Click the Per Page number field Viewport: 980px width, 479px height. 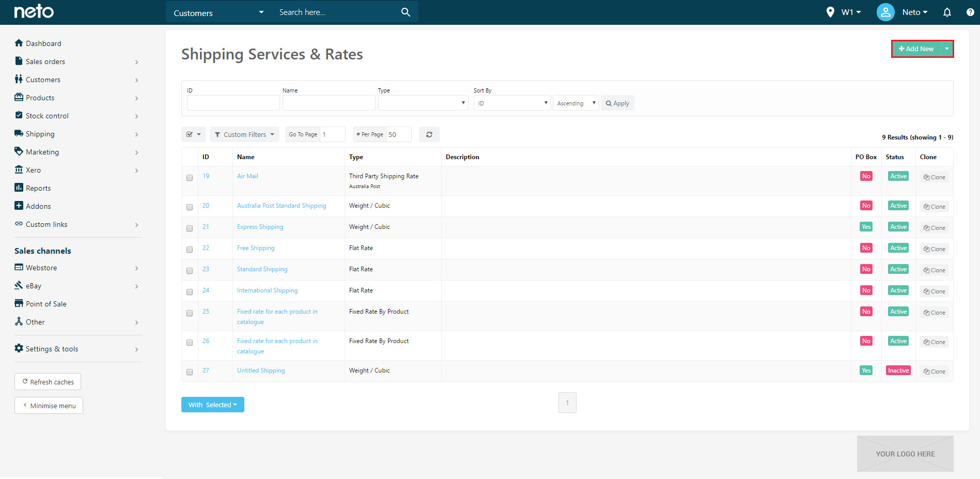[x=399, y=134]
